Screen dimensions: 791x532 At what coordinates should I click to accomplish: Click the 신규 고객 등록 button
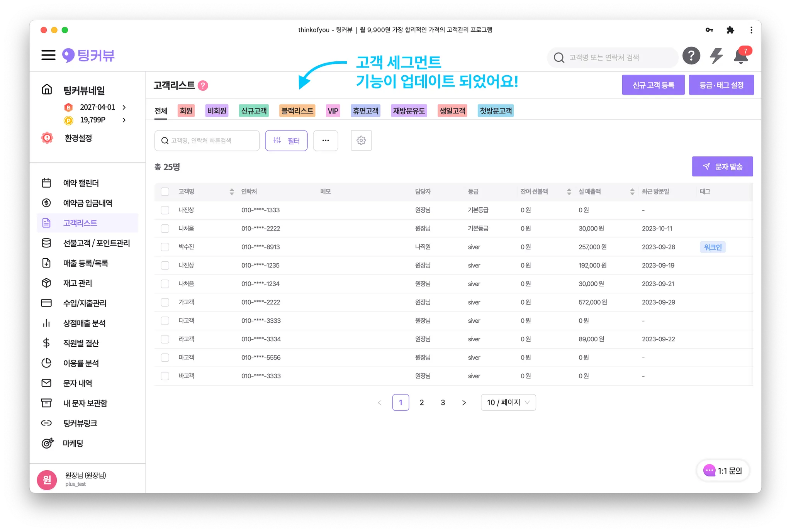[x=653, y=85]
